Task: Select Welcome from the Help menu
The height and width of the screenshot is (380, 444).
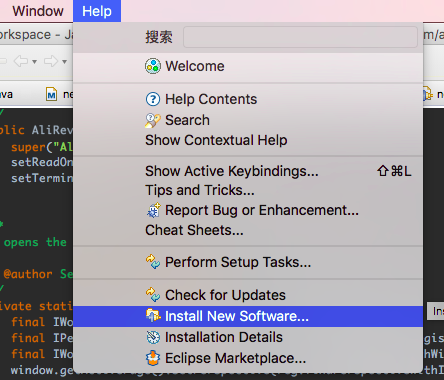Action: tap(248, 66)
